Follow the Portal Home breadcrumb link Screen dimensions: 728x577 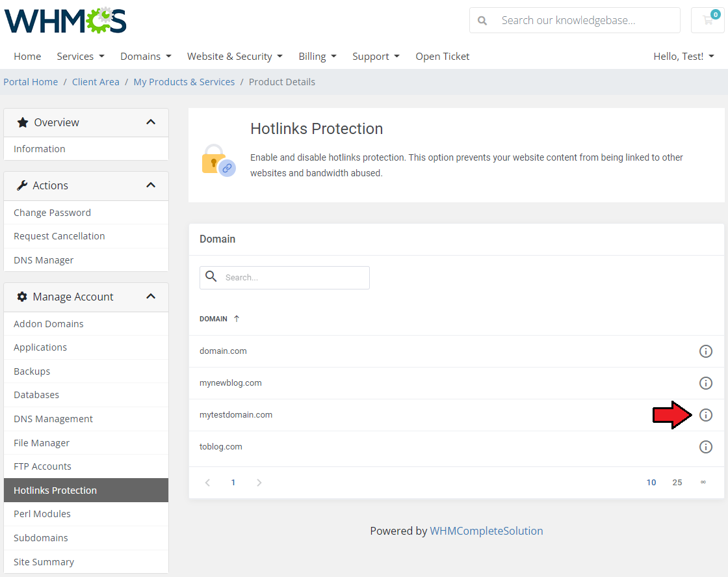[x=31, y=82]
